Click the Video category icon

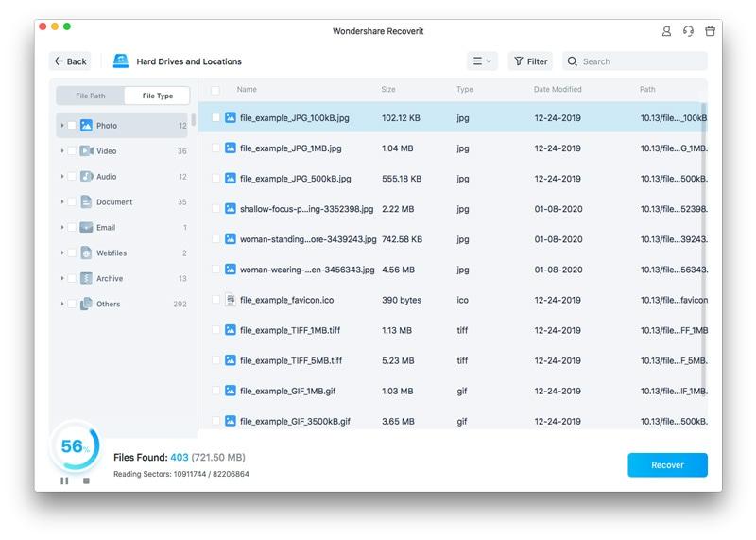pyautogui.click(x=86, y=151)
